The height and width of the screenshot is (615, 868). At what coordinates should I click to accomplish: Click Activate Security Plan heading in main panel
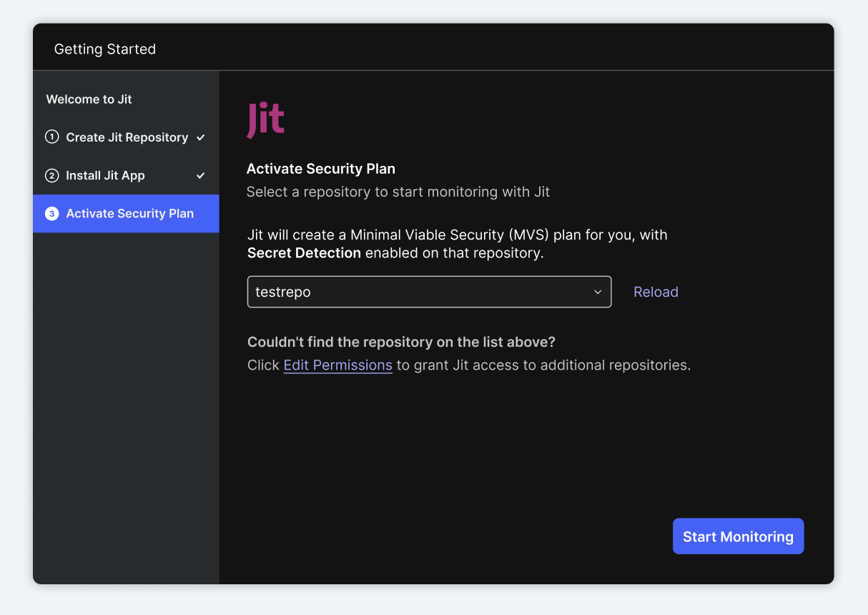[x=321, y=169]
